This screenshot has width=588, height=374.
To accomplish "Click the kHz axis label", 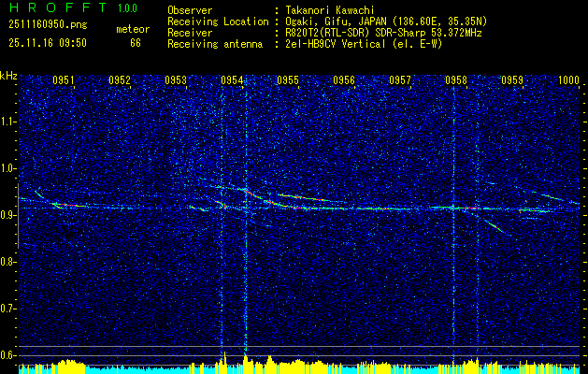I will pyautogui.click(x=8, y=76).
